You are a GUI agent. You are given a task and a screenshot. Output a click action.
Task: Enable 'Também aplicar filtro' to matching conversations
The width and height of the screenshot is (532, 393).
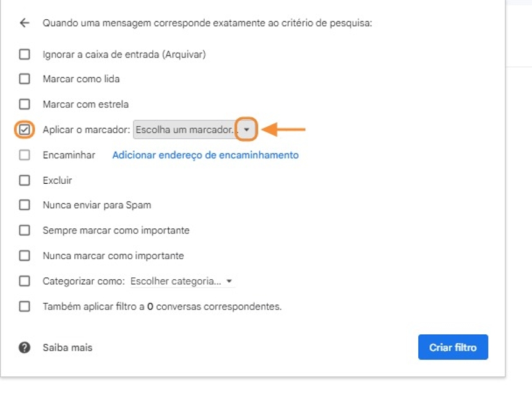[x=24, y=306]
